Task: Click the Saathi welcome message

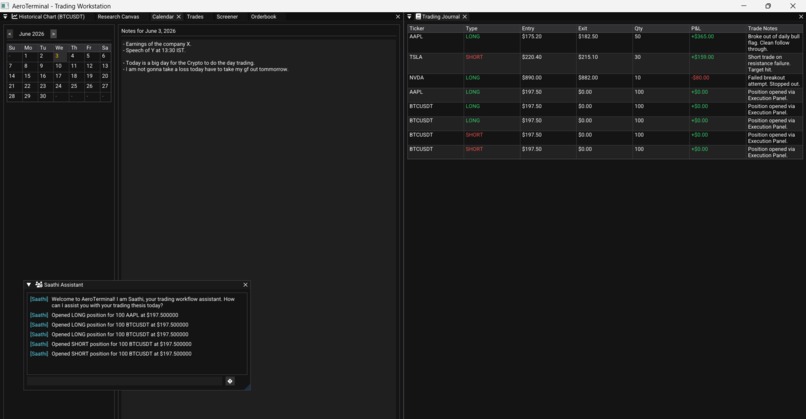Action: tap(143, 302)
